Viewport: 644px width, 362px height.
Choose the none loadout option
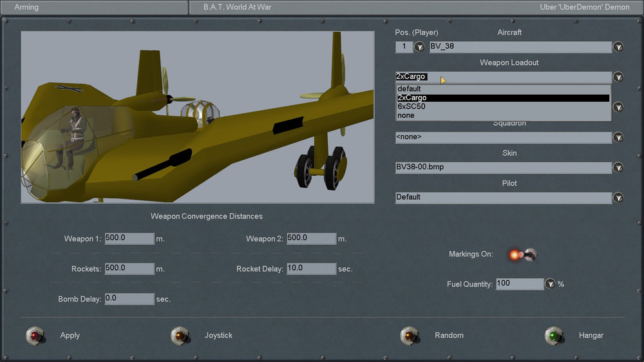(x=503, y=115)
